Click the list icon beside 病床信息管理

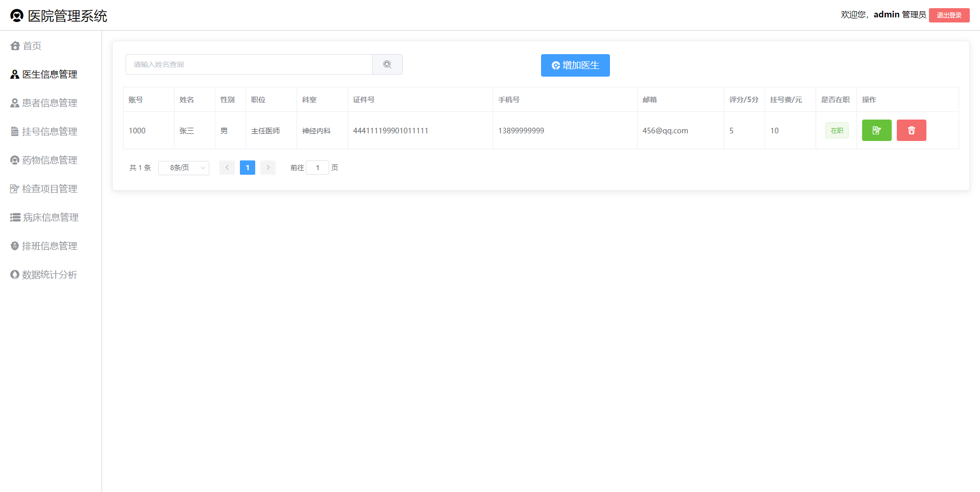[15, 218]
